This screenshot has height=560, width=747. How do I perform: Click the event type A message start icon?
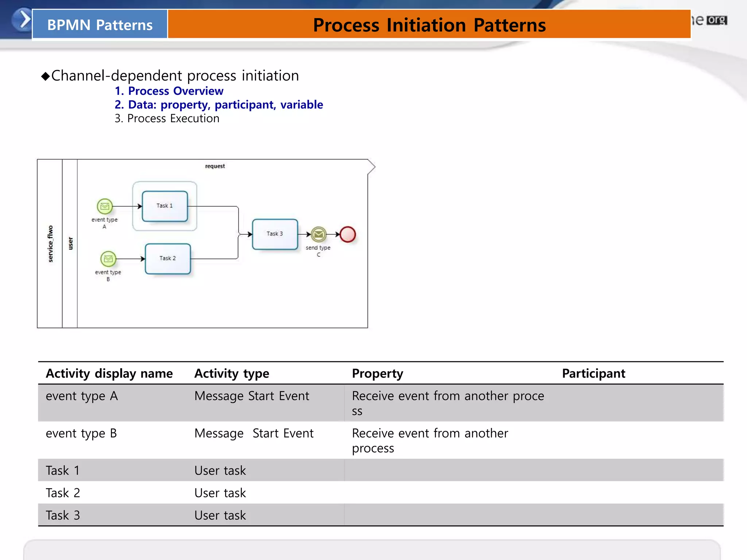(x=105, y=206)
